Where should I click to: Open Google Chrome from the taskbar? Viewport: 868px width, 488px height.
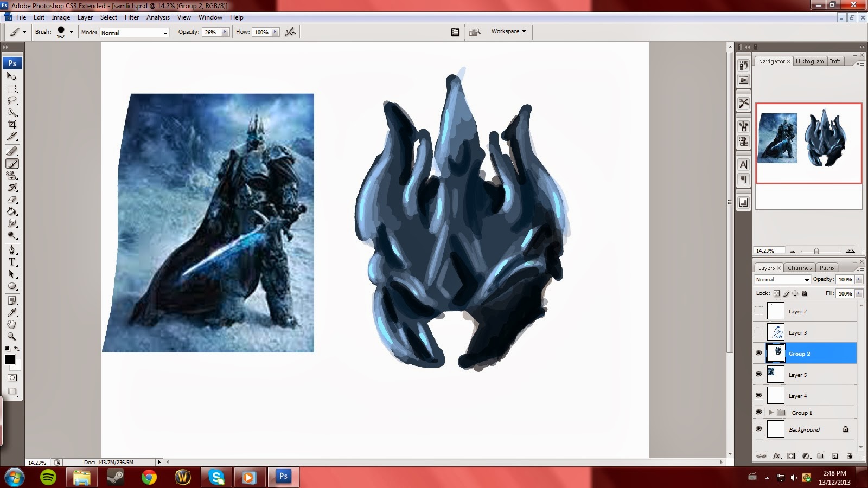tap(149, 477)
